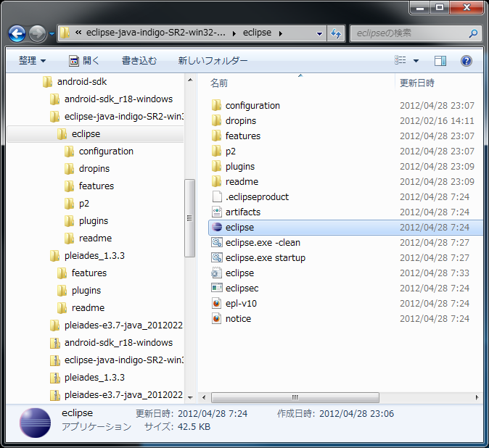Sort by the 更新日時 column header
Viewport: 489px width, 448px height.
(x=417, y=83)
